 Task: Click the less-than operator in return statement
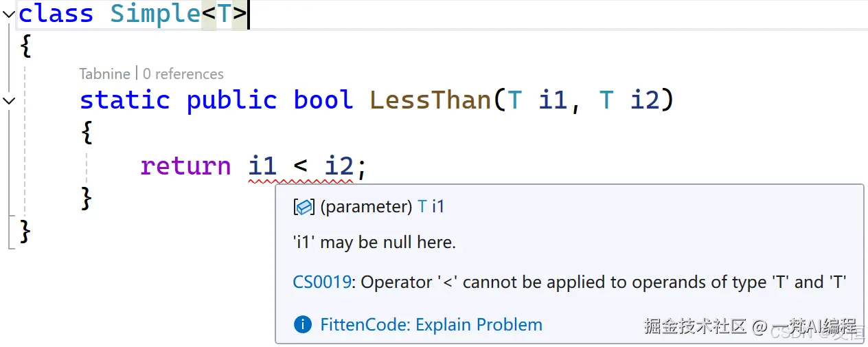(x=301, y=167)
